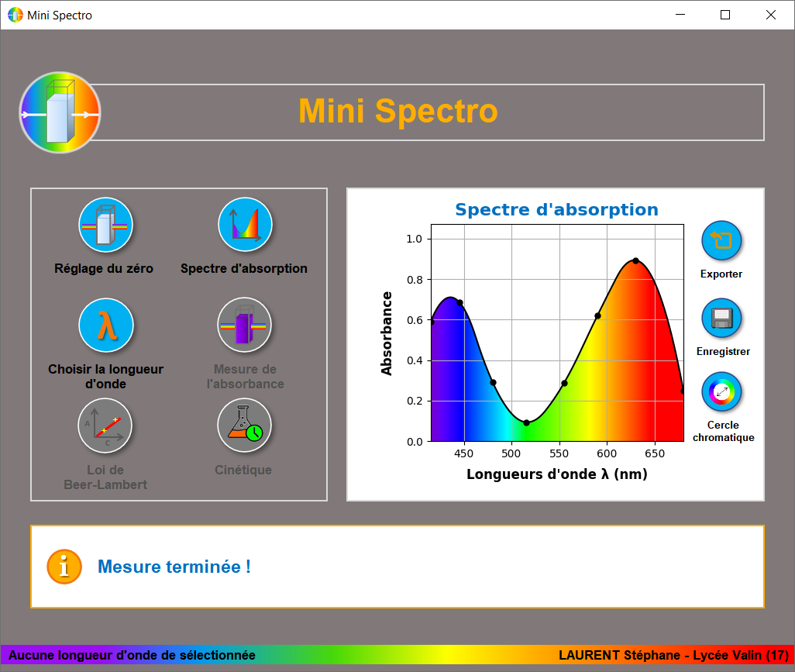Click the Mini Spectro title banner

click(398, 112)
